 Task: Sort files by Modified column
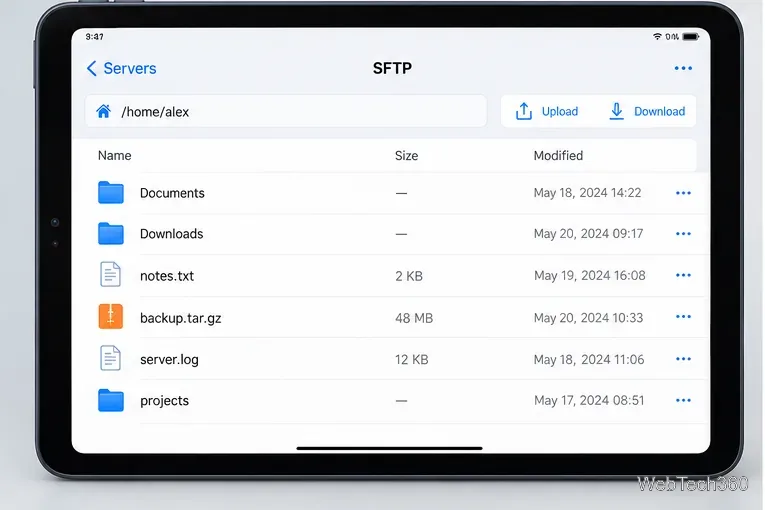[x=558, y=156]
